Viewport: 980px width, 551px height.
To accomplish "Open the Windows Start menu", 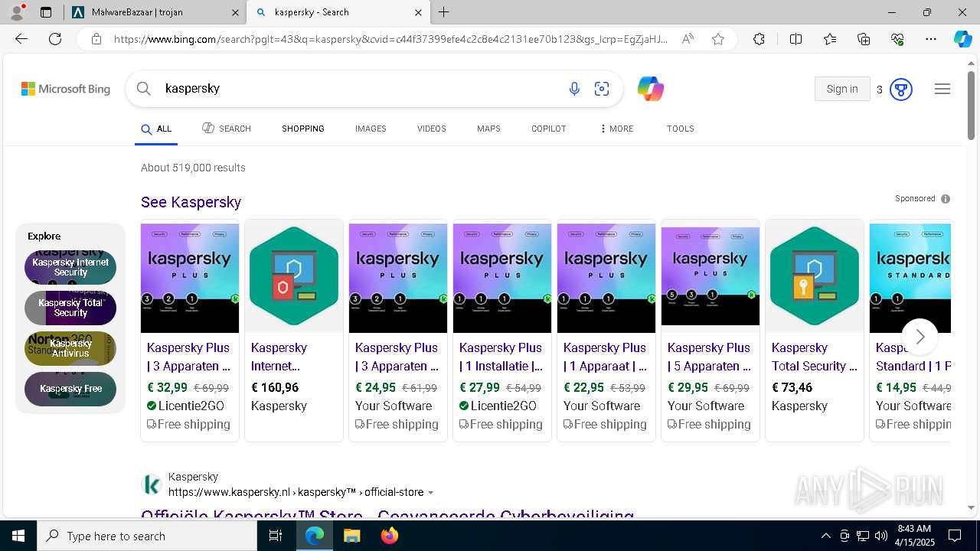I will pos(18,536).
